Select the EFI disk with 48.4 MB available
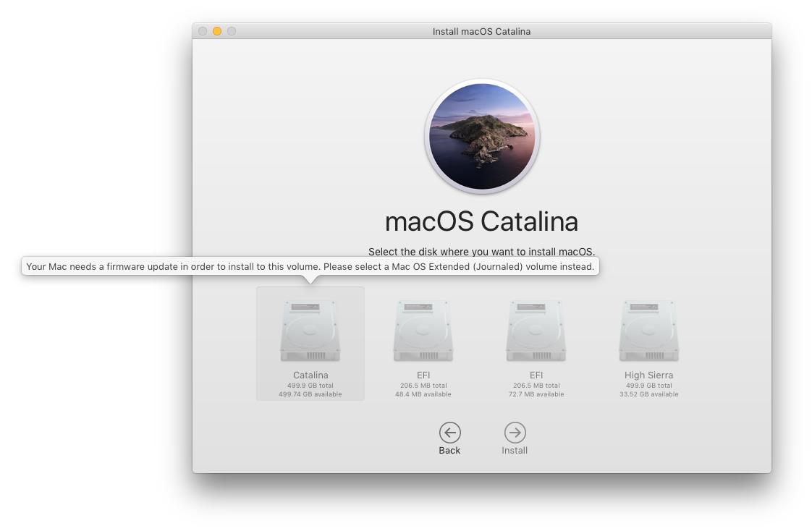This screenshot has width=812, height=531. point(423,330)
